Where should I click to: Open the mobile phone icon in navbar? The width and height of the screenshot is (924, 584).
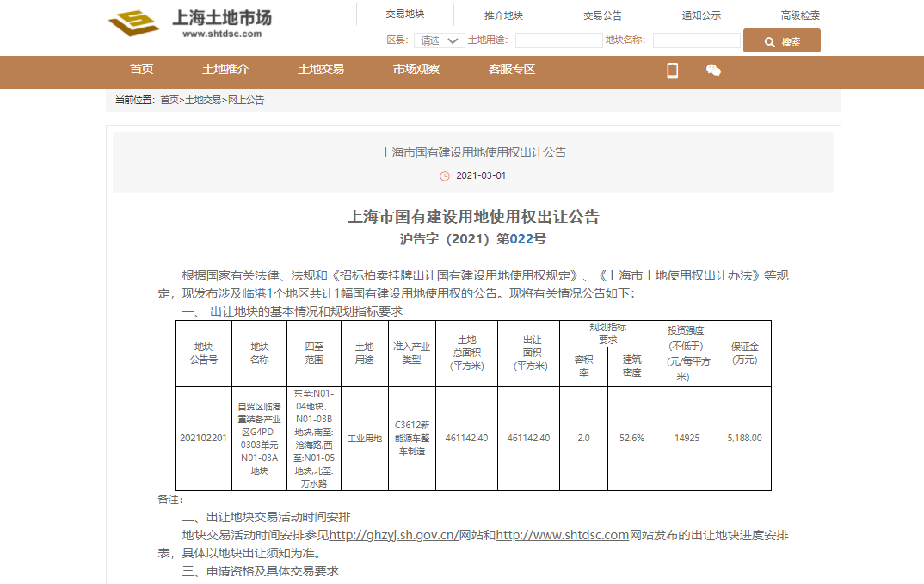[x=673, y=71]
